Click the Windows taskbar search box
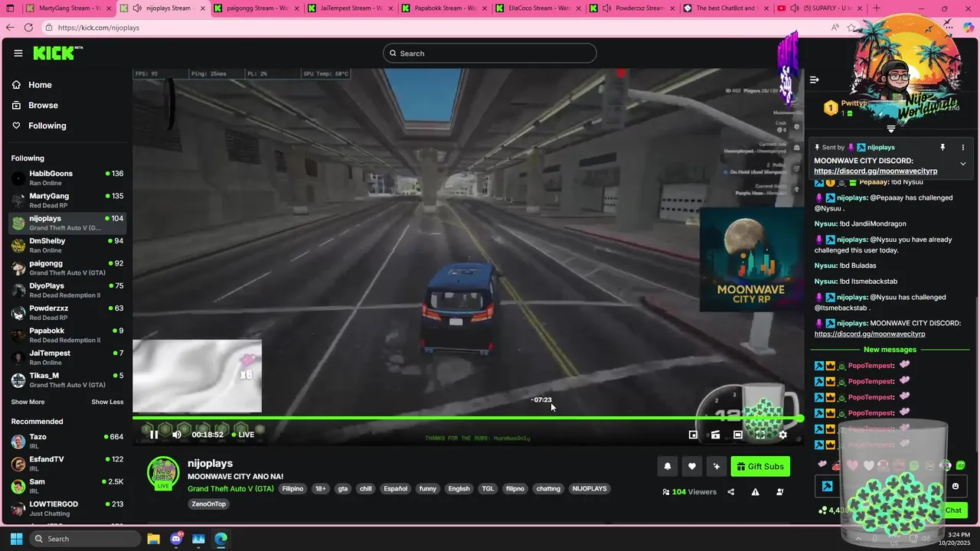This screenshot has height=551, width=980. pos(83,539)
